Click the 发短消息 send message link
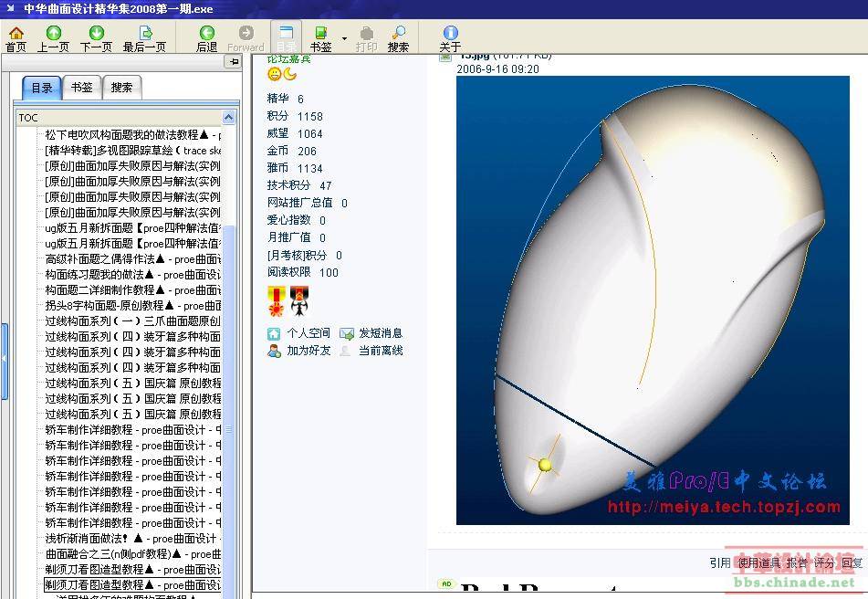The width and height of the screenshot is (868, 599). tap(380, 333)
